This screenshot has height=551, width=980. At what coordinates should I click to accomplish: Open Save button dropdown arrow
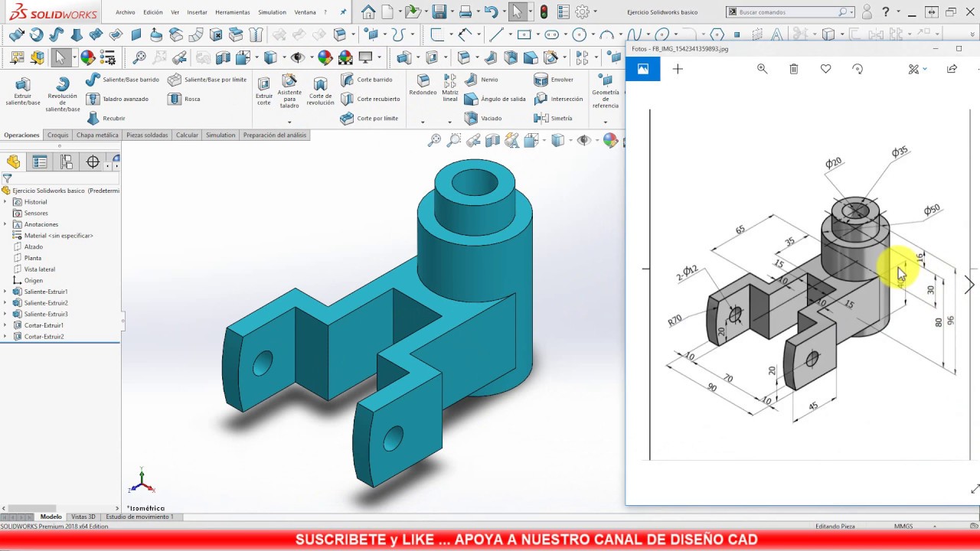point(451,11)
